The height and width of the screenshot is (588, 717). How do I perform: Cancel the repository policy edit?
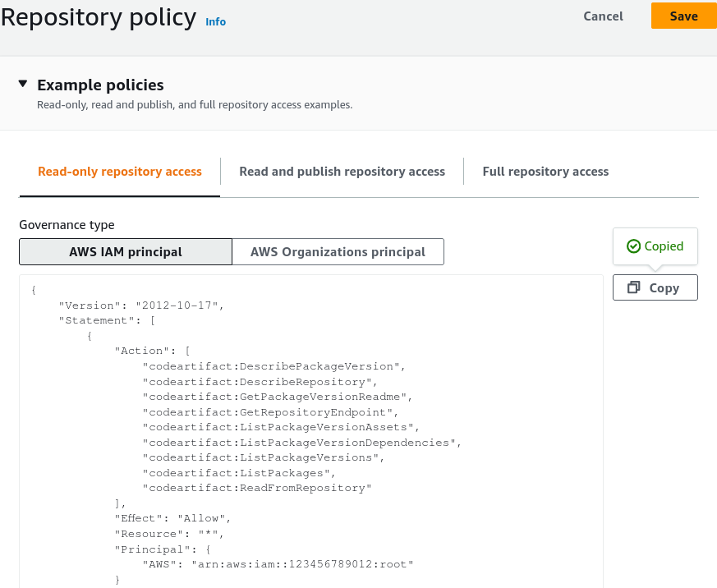pos(603,16)
